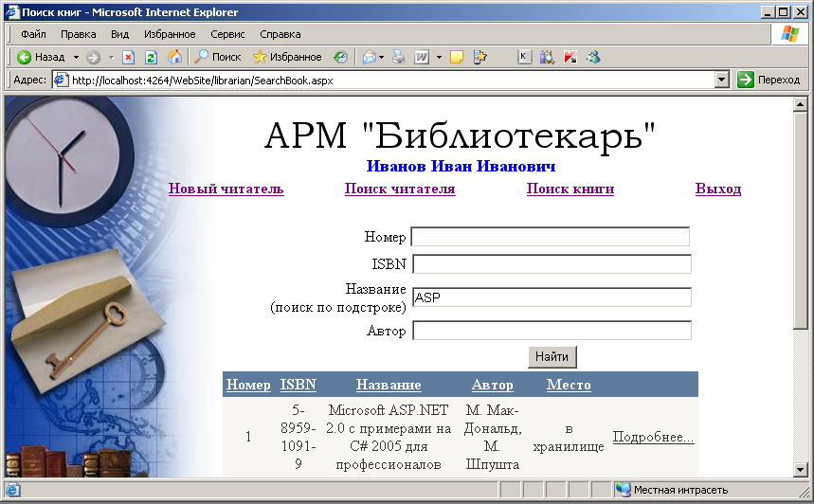Sort the table by the Место column header
Image resolution: width=814 pixels, height=504 pixels.
click(x=569, y=385)
